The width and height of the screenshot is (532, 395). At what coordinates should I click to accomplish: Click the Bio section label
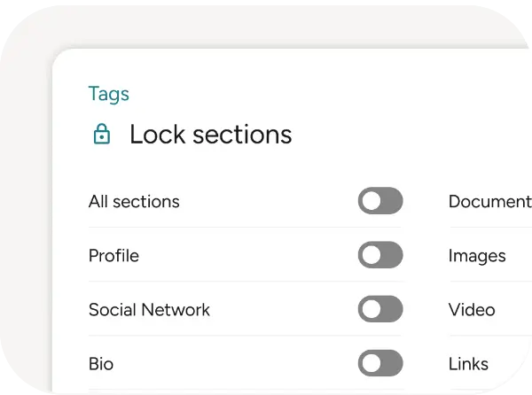(x=101, y=364)
